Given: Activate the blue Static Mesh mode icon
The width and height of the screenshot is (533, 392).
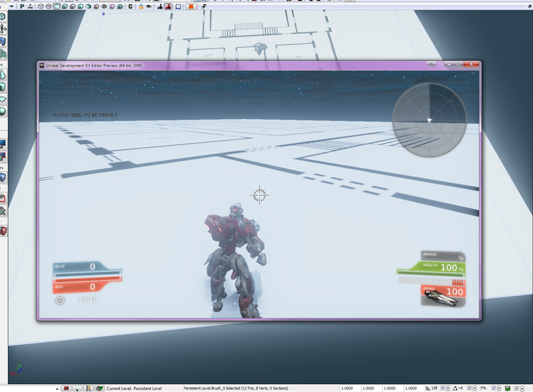Looking at the screenshot, I should pos(3,41).
